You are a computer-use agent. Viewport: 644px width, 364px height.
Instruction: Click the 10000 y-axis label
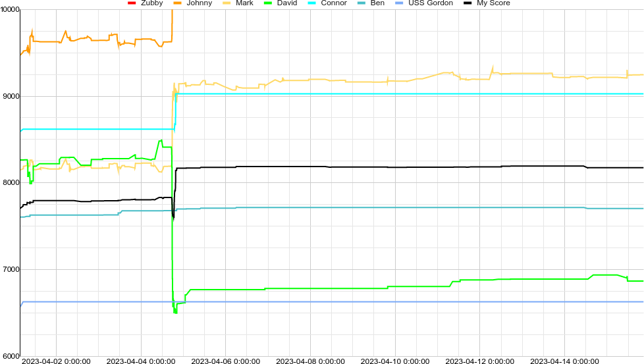[x=10, y=9]
